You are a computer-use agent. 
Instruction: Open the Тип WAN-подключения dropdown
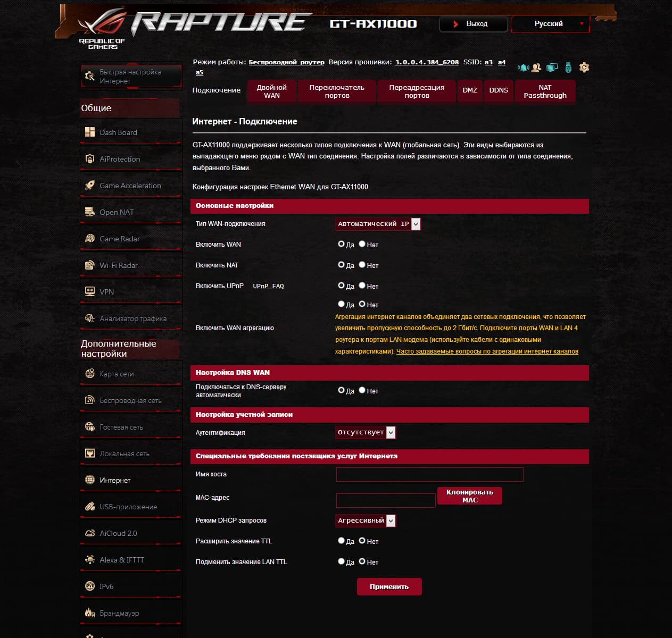click(x=378, y=224)
